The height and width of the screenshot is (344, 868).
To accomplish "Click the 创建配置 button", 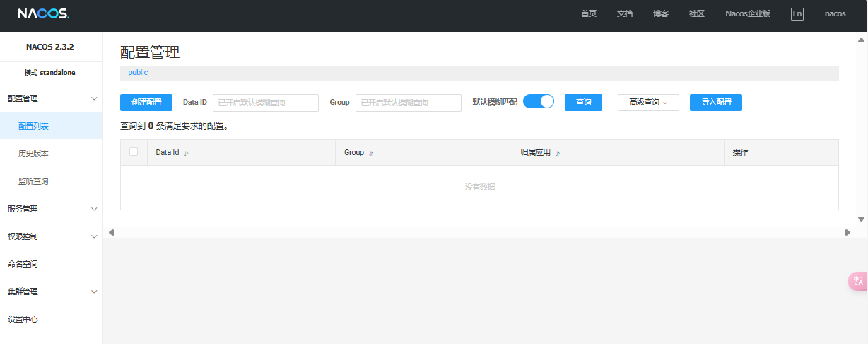I will 146,103.
